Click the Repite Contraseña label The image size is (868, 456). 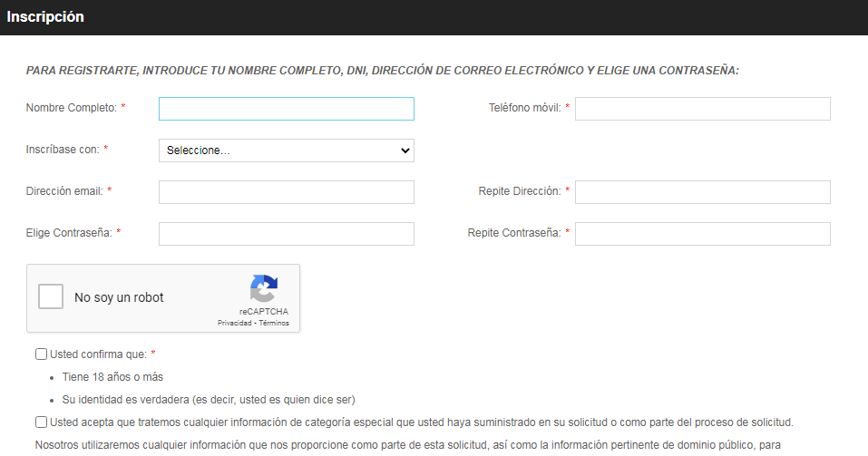(513, 233)
